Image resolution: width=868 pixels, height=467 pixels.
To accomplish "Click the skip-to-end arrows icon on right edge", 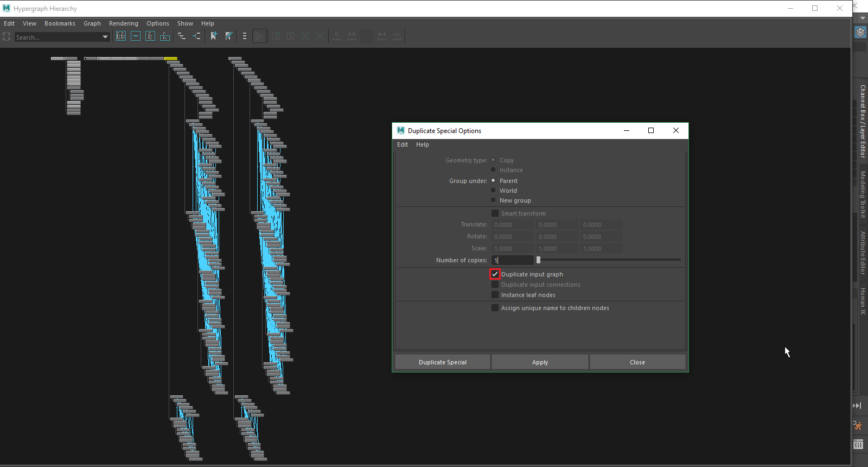I will click(857, 406).
